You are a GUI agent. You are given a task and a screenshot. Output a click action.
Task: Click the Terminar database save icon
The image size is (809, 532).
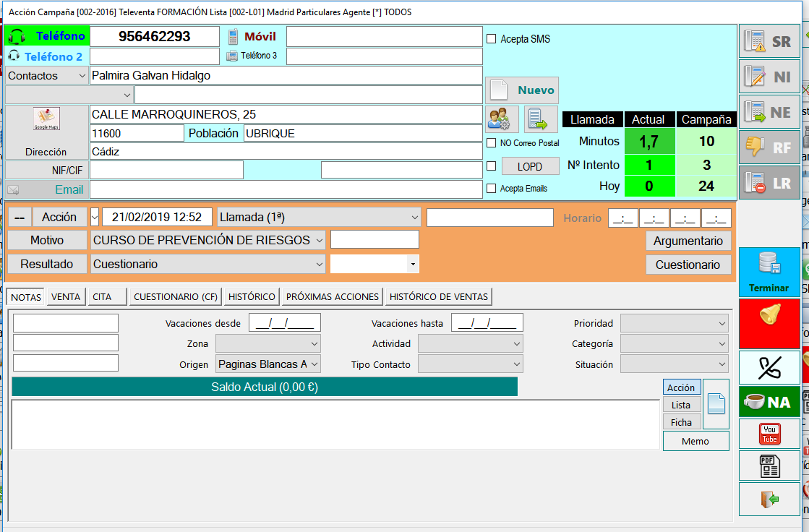(x=769, y=272)
